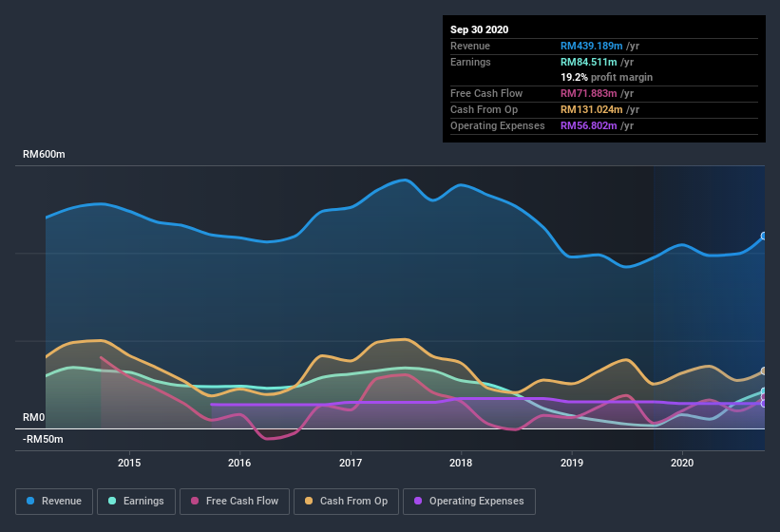Click the 2019 x-axis label

click(x=572, y=463)
